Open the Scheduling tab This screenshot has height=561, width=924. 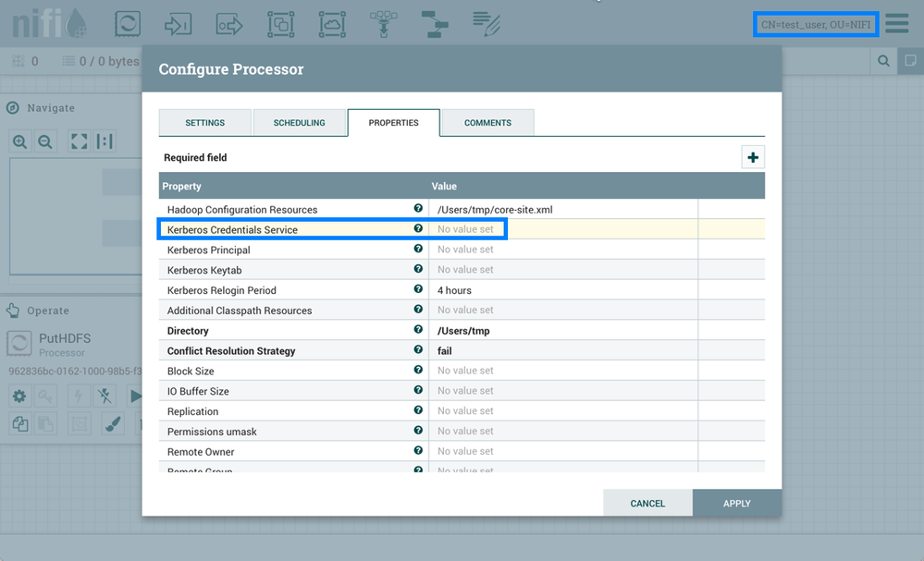pos(299,123)
